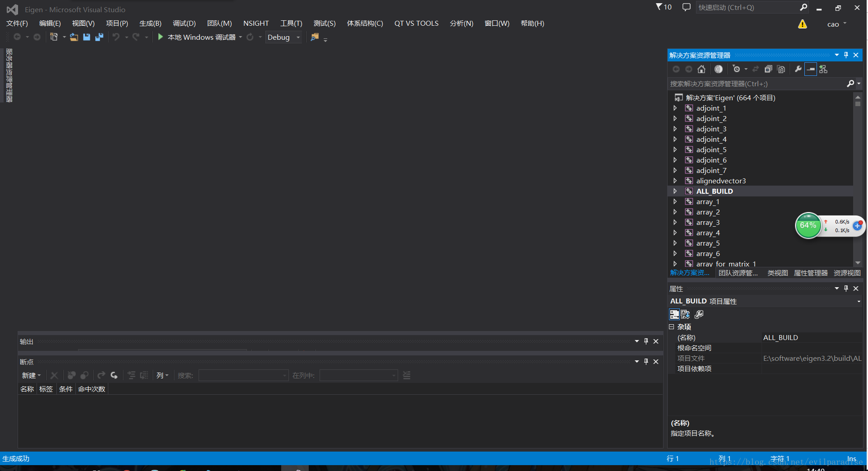Switch to the 类视图 tab
The image size is (868, 471).
point(778,273)
